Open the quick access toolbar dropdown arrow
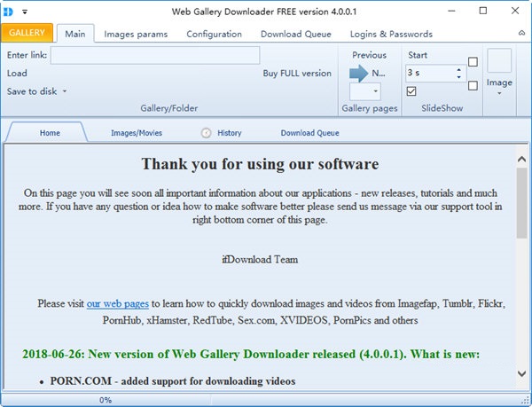Screen dimensions: 532x407 pyautogui.click(x=25, y=12)
